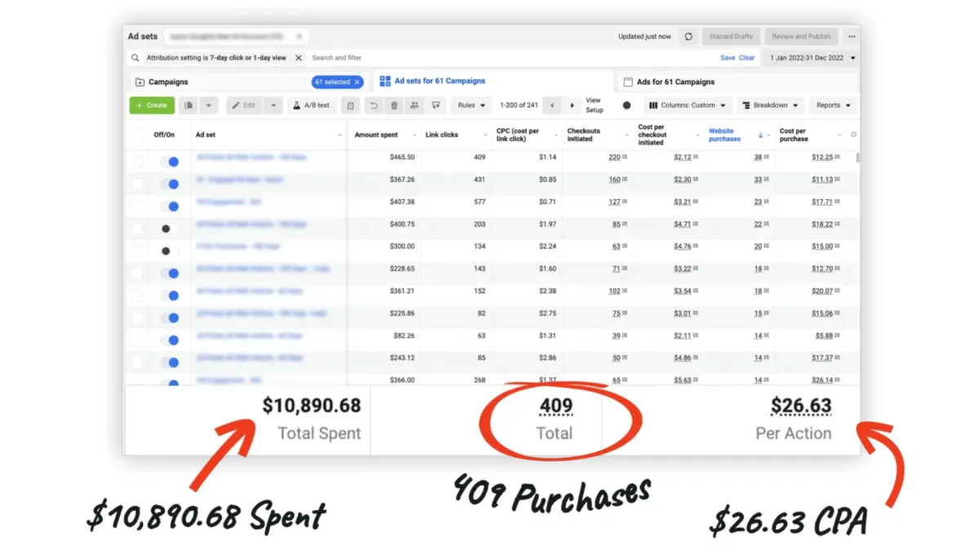
Task: Click the 220 checkouts initiated value
Action: [x=614, y=158]
